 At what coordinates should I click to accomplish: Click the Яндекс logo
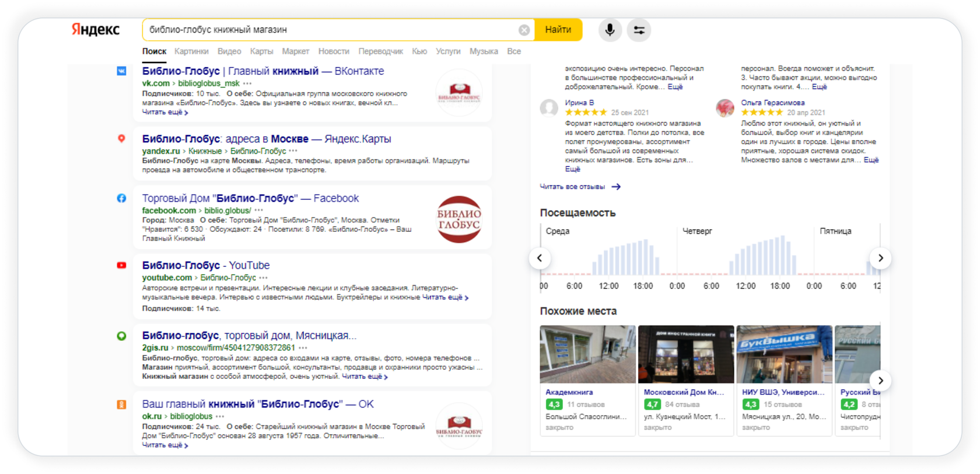96,30
